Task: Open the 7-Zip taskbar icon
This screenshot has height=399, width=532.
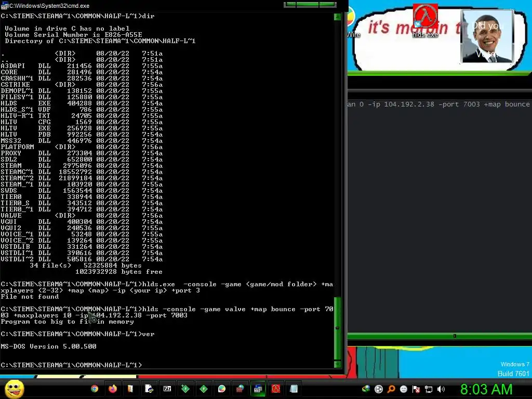Action: pyautogui.click(x=167, y=389)
